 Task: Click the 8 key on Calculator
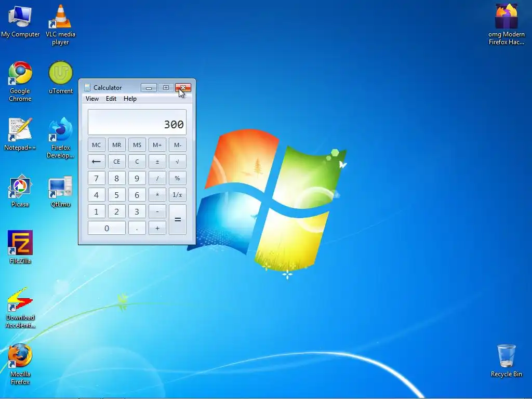pos(117,178)
